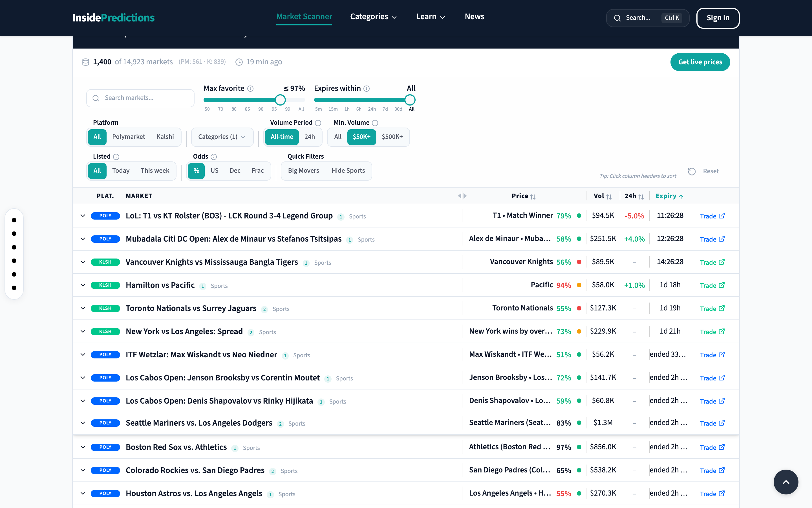Open the Learn menu in navbar
Screen dimensions: 812x508
pos(431,17)
